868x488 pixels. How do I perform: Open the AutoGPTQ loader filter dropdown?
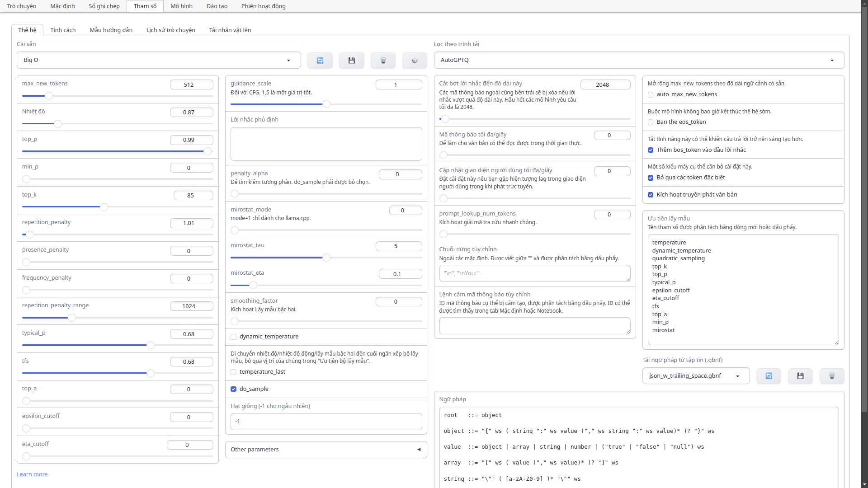coord(638,60)
